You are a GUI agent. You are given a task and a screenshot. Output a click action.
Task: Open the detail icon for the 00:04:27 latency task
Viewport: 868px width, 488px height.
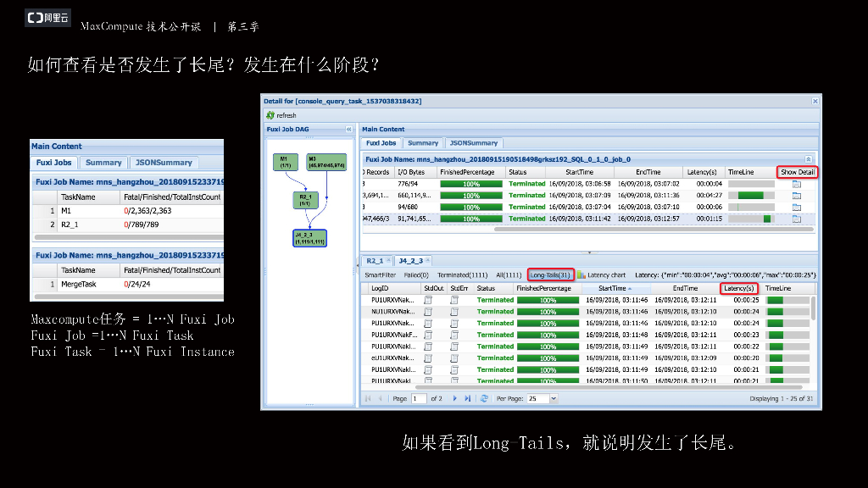click(x=797, y=196)
